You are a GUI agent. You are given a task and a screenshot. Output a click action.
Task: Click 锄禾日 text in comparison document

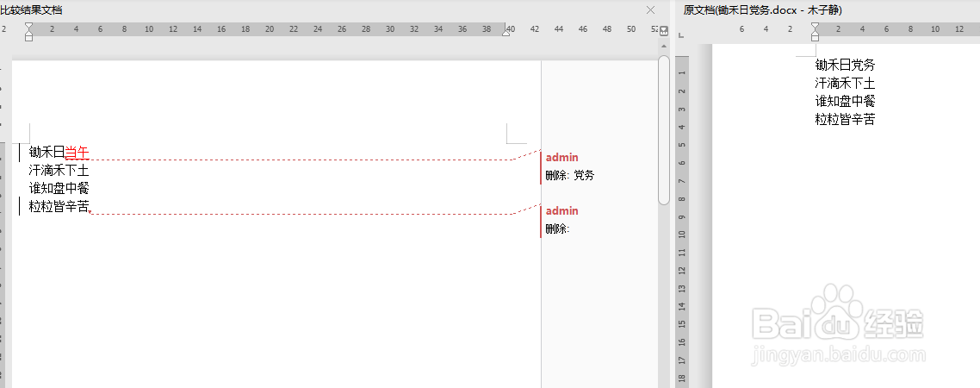pos(47,152)
